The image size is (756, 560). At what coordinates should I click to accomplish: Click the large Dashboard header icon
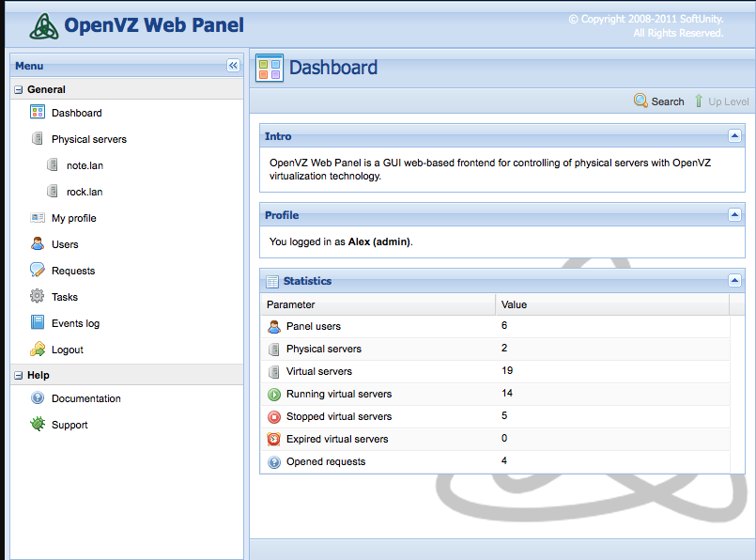(x=270, y=68)
